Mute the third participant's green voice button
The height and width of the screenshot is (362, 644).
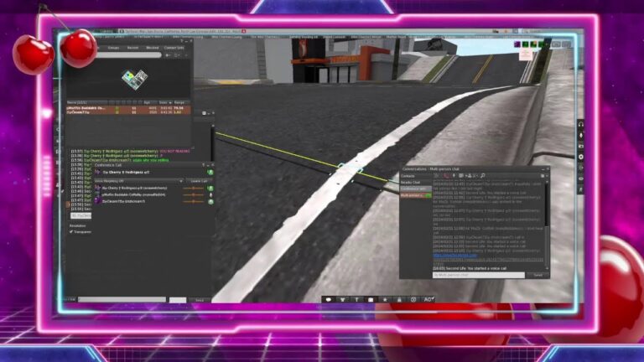pyautogui.click(x=210, y=201)
